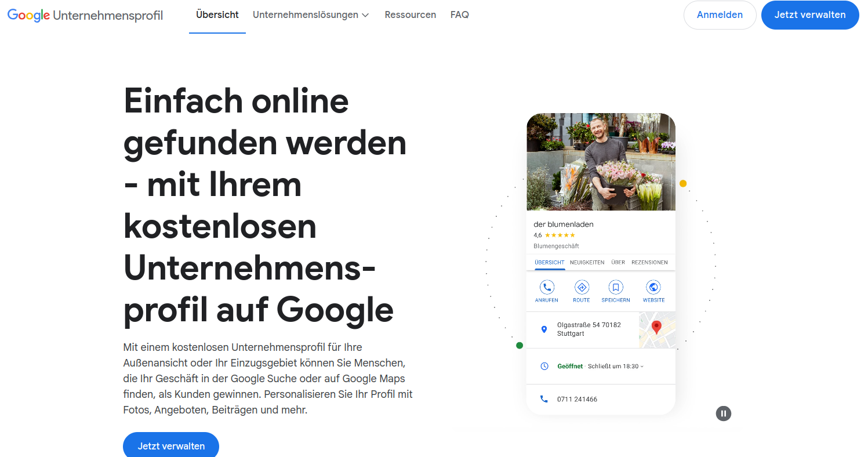Click Jetzt verwalten in the top header
Image resolution: width=868 pixels, height=457 pixels.
[x=810, y=15]
